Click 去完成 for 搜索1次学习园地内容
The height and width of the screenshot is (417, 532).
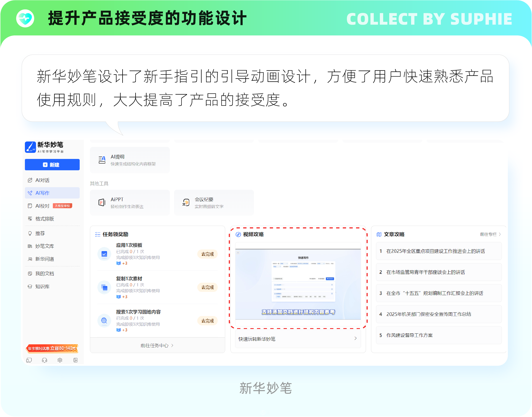tap(207, 321)
